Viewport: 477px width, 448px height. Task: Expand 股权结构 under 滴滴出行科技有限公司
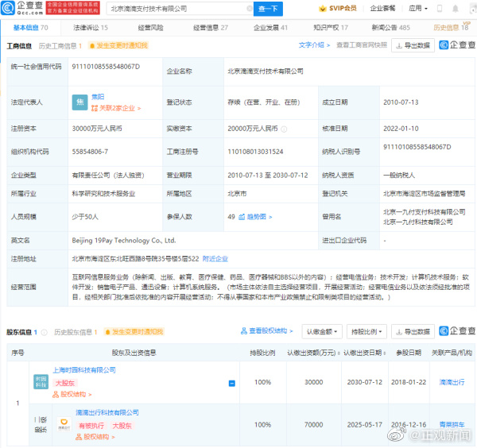(95, 437)
